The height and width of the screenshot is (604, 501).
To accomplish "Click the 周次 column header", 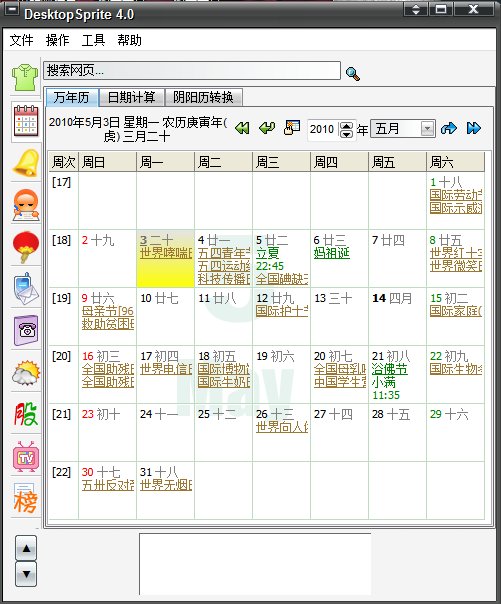I will pos(64,162).
